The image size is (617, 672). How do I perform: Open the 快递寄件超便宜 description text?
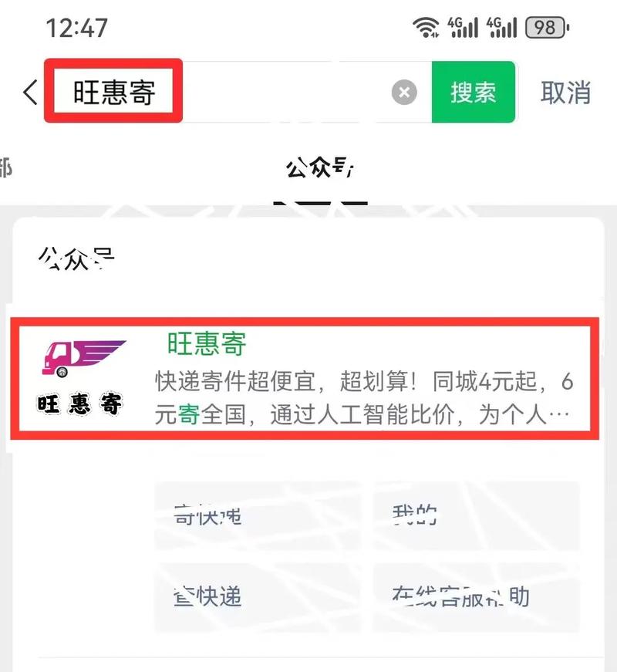click(363, 397)
